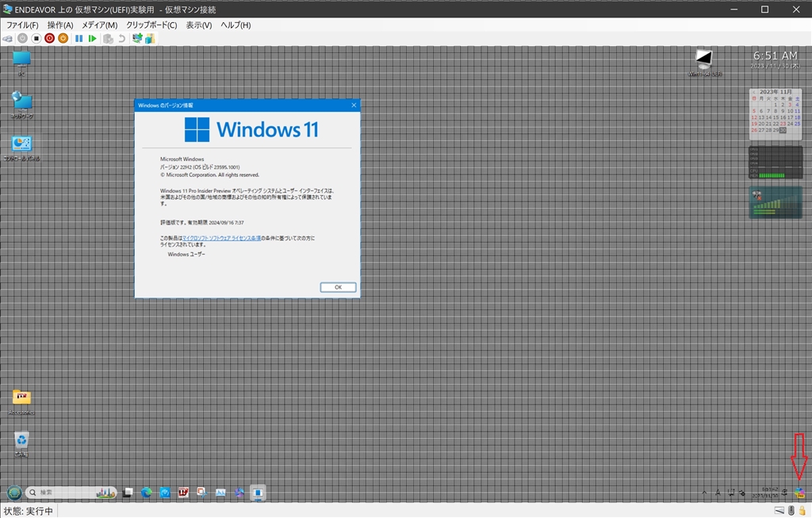Click the CPU meter gadget

(x=776, y=163)
